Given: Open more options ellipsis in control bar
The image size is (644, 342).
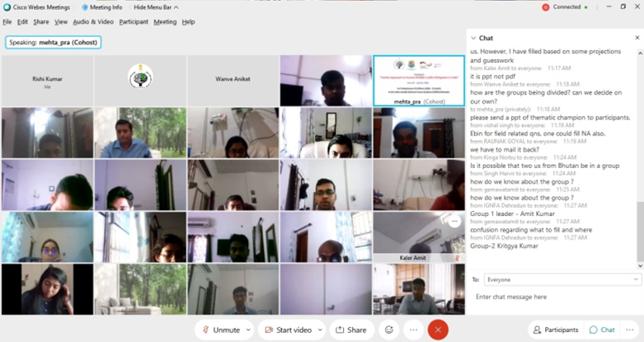Looking at the screenshot, I should [413, 330].
